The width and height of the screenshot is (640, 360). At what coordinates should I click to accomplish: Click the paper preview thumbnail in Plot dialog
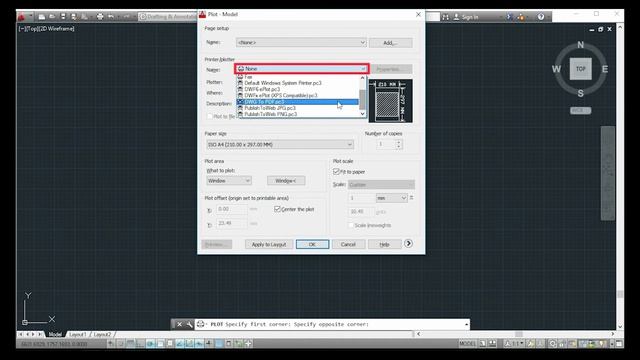pos(391,101)
